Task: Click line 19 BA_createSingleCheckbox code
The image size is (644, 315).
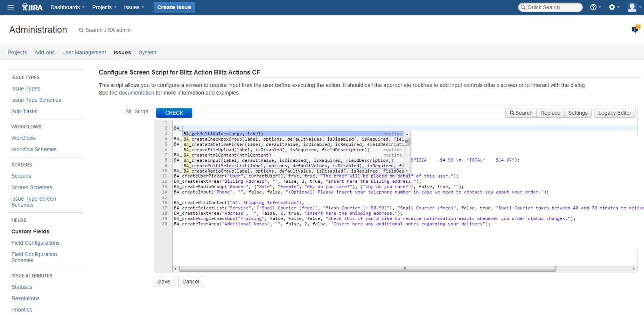Action: 374,219
